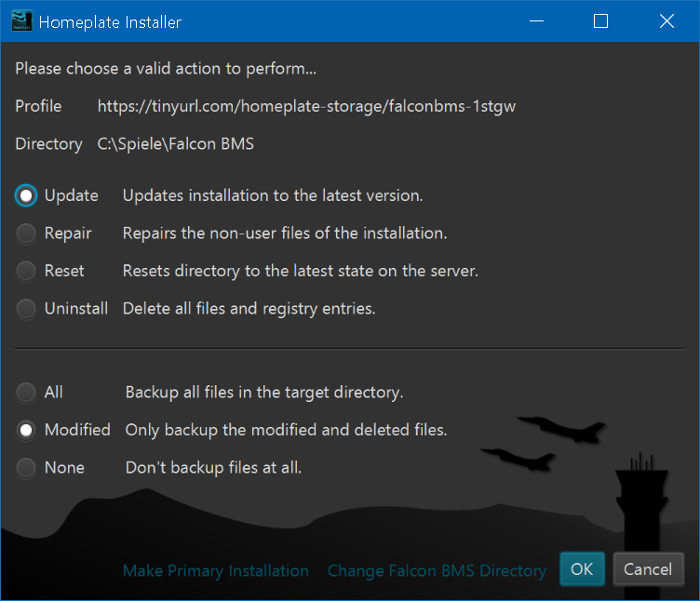Minimize the Homeplate Installer window
This screenshot has height=601, width=700.
(x=535, y=21)
